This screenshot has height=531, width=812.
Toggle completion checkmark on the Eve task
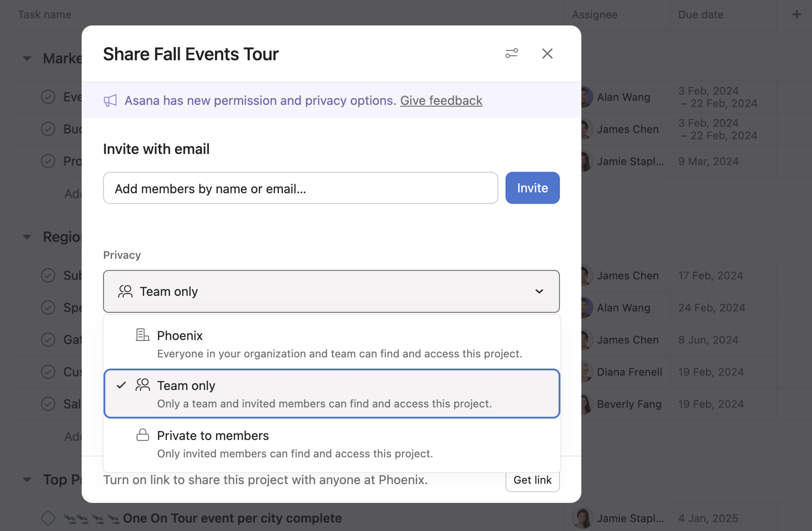[x=48, y=97]
